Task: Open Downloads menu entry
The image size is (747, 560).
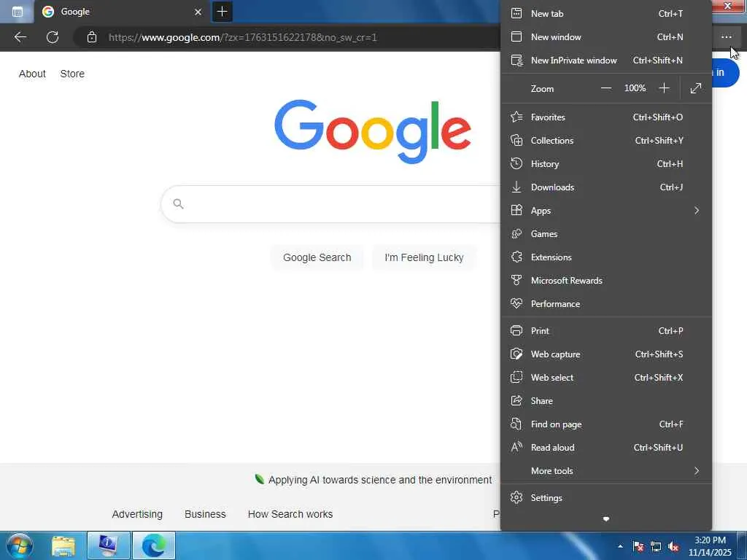Action: [606, 187]
